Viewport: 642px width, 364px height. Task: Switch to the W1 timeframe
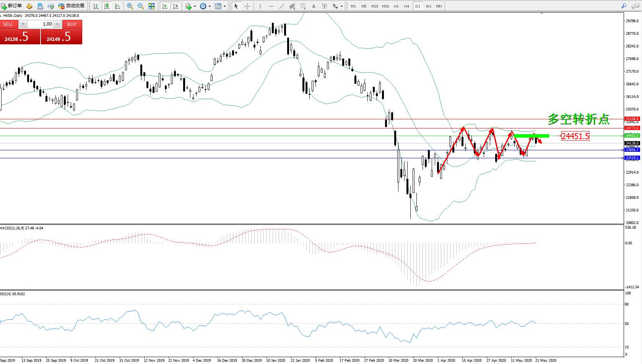point(428,6)
